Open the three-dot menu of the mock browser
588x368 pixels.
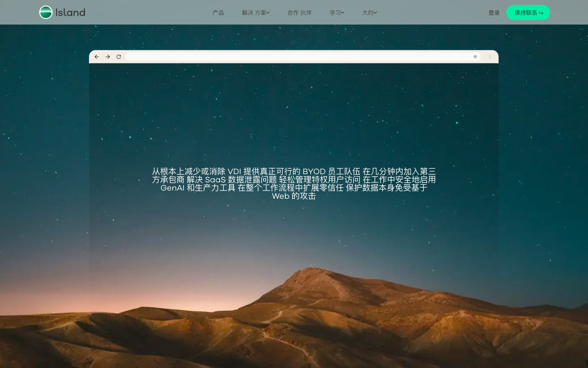click(x=490, y=57)
